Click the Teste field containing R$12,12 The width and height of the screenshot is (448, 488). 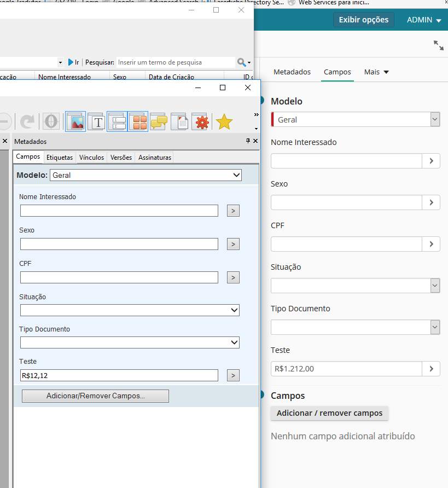[119, 375]
